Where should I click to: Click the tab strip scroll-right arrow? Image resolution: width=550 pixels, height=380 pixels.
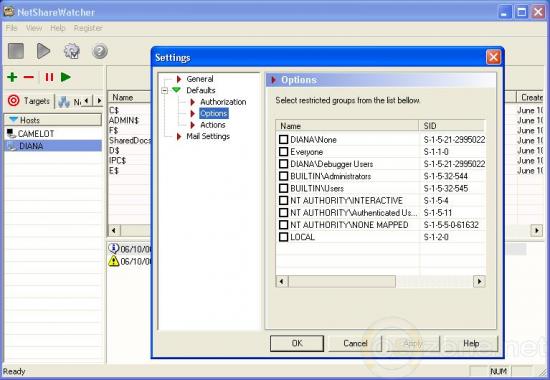(x=99, y=101)
